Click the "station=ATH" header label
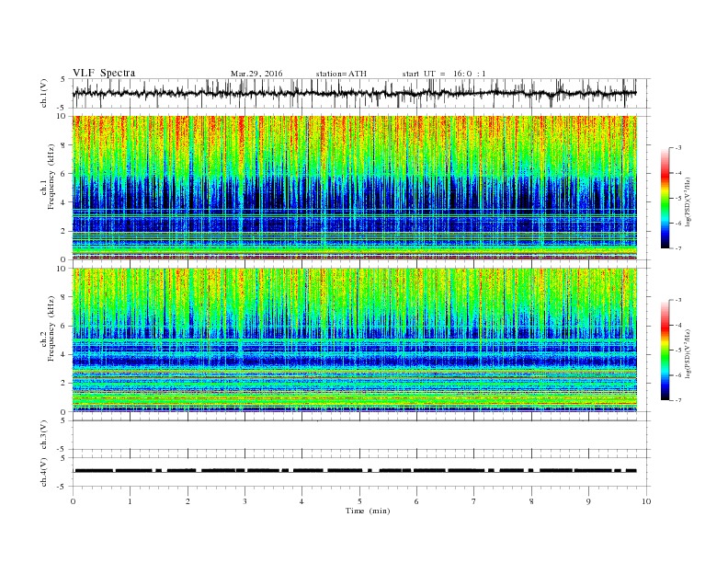This screenshot has height=563, width=728. (x=341, y=74)
